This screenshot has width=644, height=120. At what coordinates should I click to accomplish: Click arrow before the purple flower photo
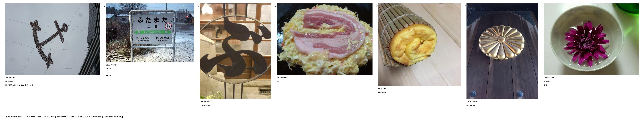pos(541,6)
